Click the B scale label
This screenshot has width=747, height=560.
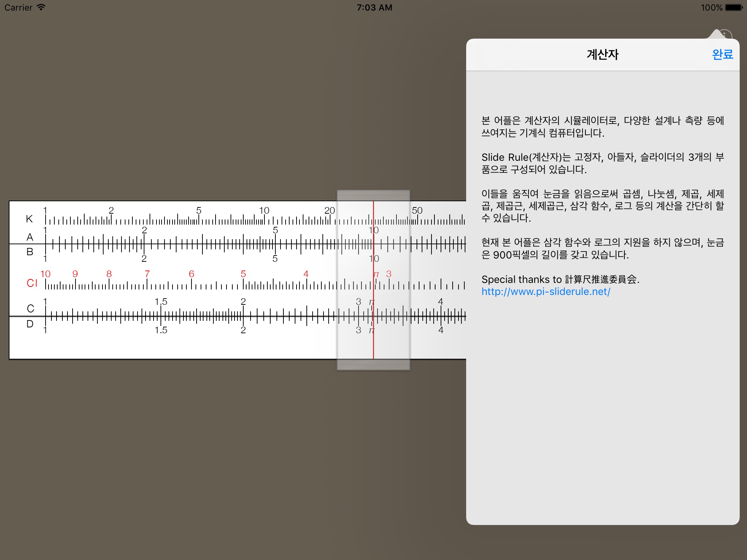30,252
